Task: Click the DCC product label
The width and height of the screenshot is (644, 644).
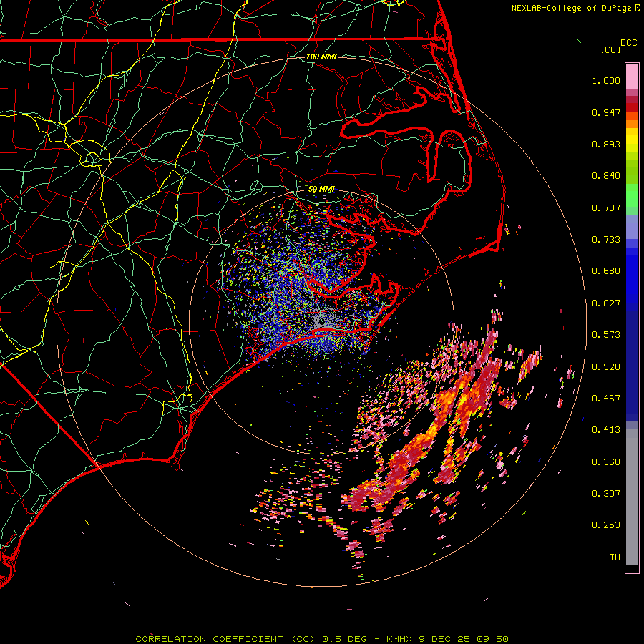Action: (628, 43)
